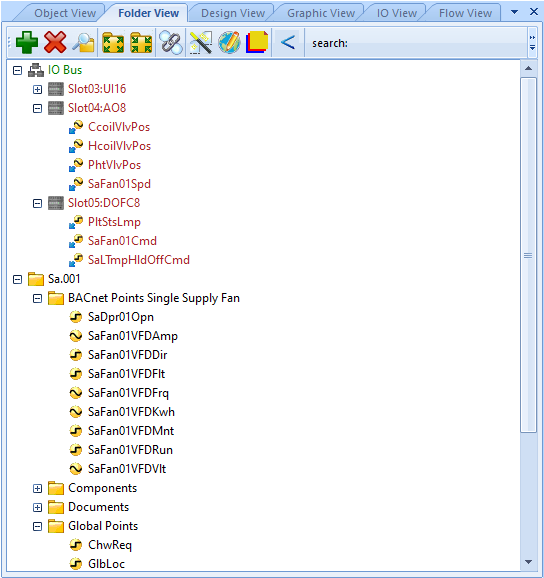Select the GlbLoc point

(106, 564)
